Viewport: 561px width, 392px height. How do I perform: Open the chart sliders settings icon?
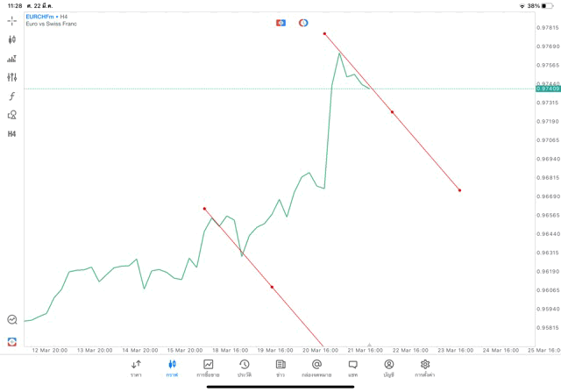(x=12, y=77)
